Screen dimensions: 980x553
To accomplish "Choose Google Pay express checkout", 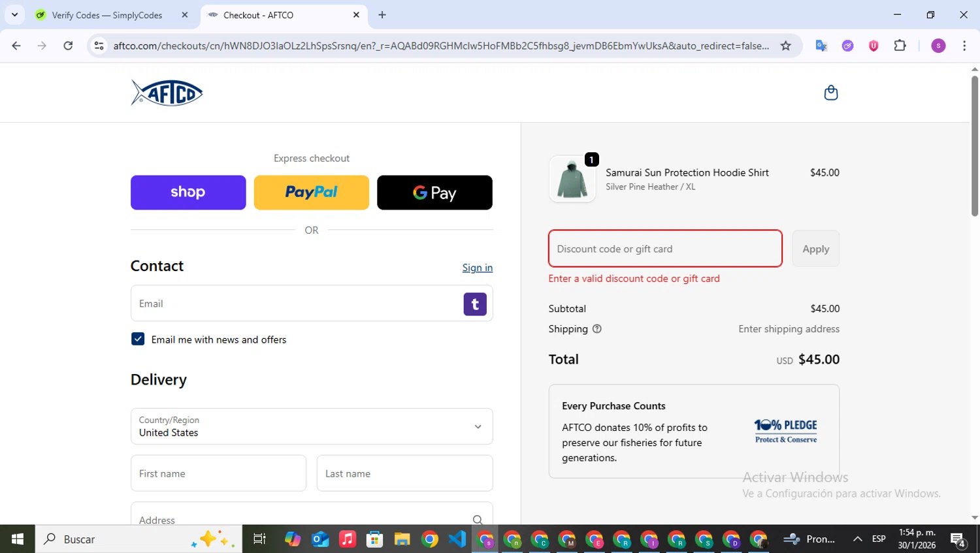I will (434, 193).
